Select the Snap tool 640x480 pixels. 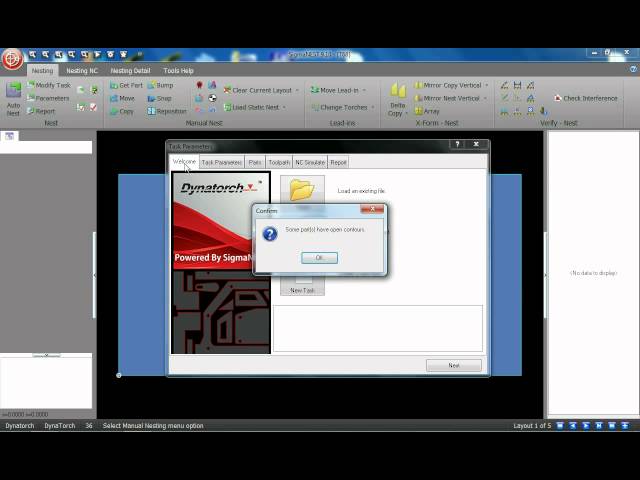point(159,98)
